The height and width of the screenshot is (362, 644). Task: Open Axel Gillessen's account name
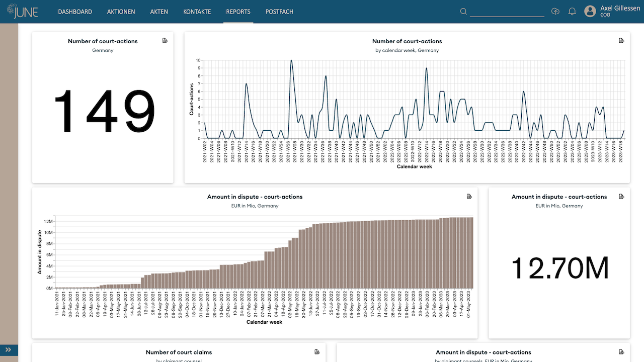(620, 8)
